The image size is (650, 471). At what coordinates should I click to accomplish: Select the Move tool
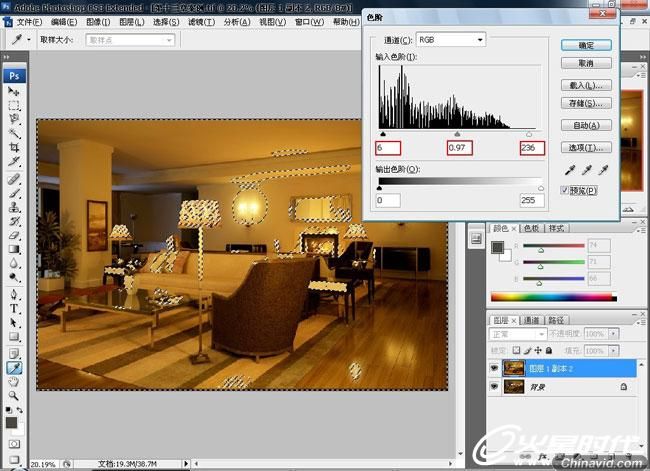pyautogui.click(x=14, y=91)
